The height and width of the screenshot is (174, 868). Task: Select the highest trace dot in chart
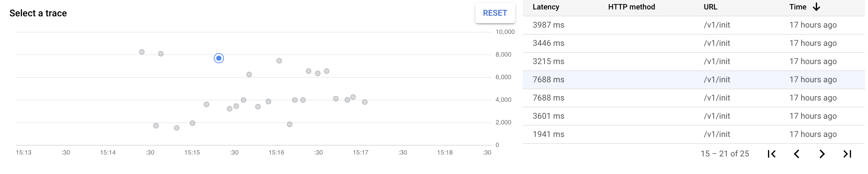pos(142,52)
